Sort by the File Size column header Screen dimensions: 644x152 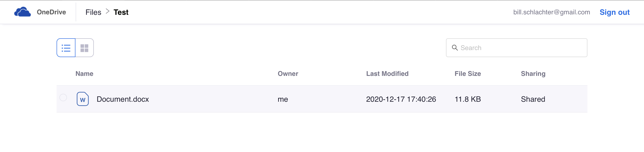point(467,74)
